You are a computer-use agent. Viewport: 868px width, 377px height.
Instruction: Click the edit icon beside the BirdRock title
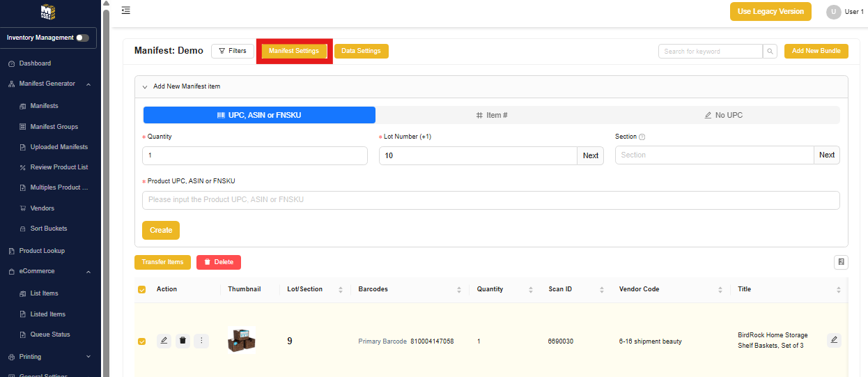point(834,340)
